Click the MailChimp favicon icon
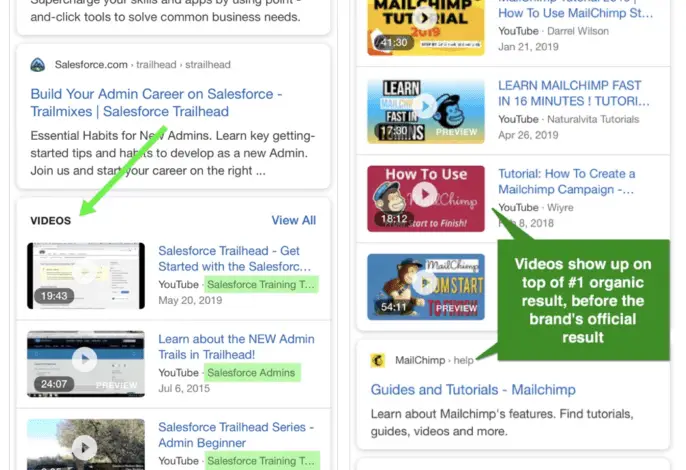This screenshot has width=686, height=470. pos(378,360)
